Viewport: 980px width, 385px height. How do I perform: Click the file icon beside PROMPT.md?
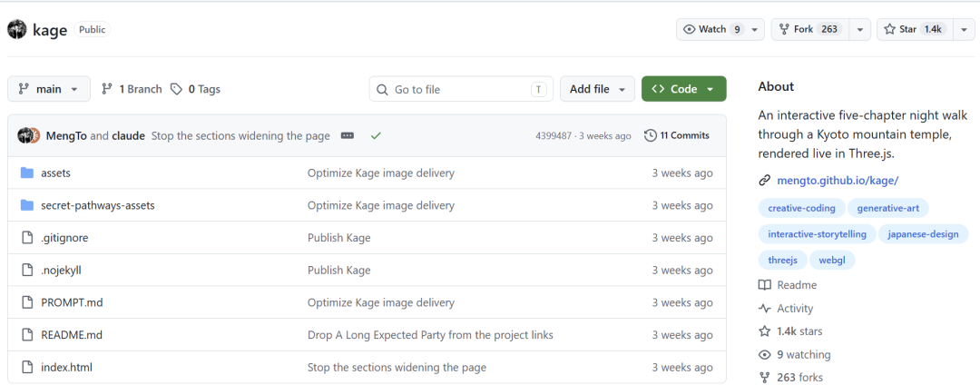tap(27, 303)
